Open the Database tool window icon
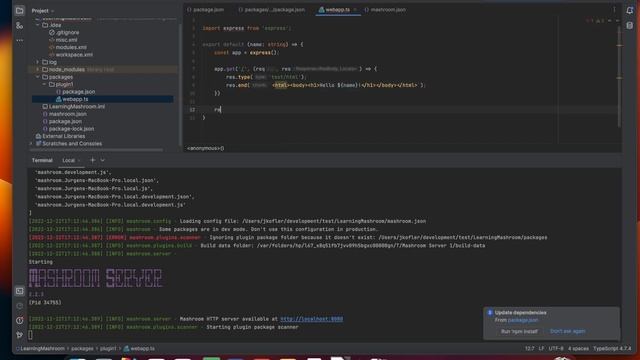The image size is (640, 360). coord(630,26)
